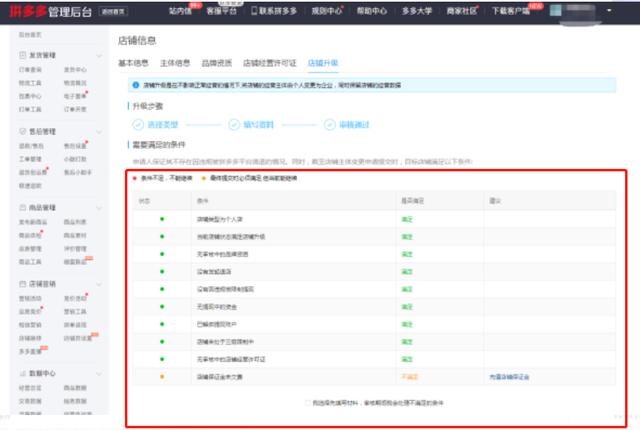Collapse the 发货管理 sidebar section
The height and width of the screenshot is (430, 640).
pyautogui.click(x=99, y=55)
